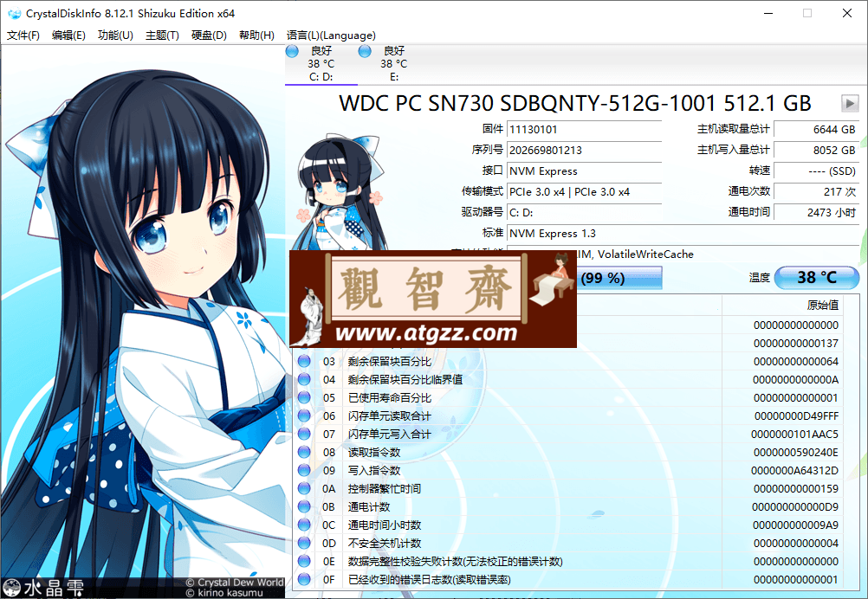868x599 pixels.
Task: Click the status icon for row 0B
Action: (x=304, y=506)
